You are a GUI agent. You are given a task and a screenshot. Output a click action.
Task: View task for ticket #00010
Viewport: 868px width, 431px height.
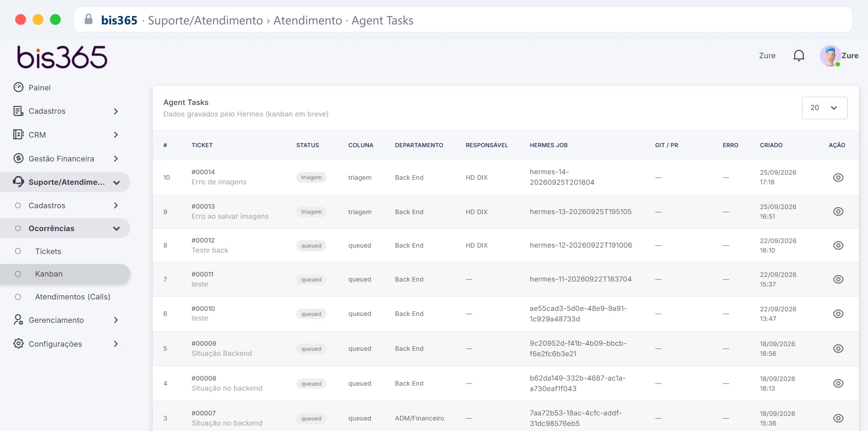[838, 314]
